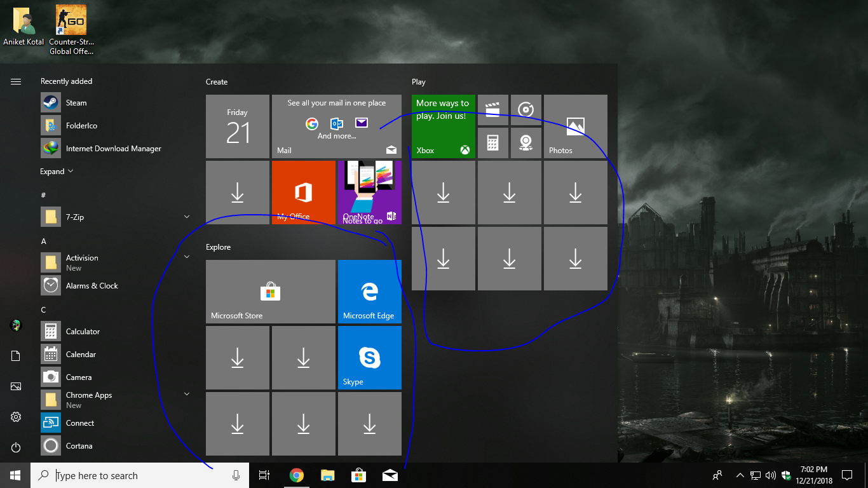Open the People taskbar icon
The image size is (868, 488).
(717, 475)
